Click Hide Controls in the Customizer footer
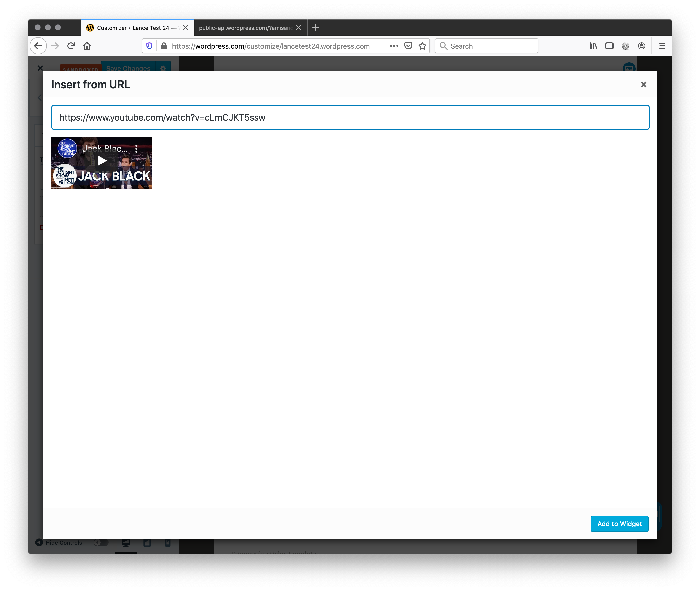 point(59,542)
